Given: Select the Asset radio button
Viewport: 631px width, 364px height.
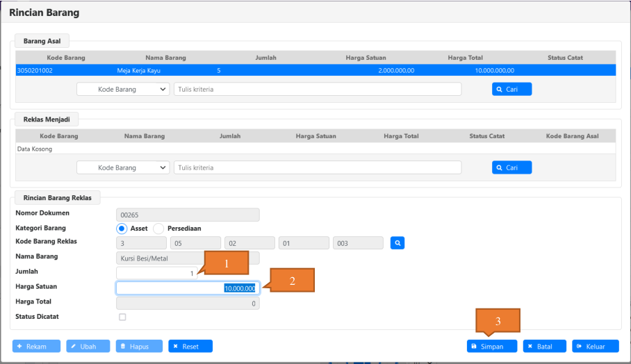Looking at the screenshot, I should 122,229.
